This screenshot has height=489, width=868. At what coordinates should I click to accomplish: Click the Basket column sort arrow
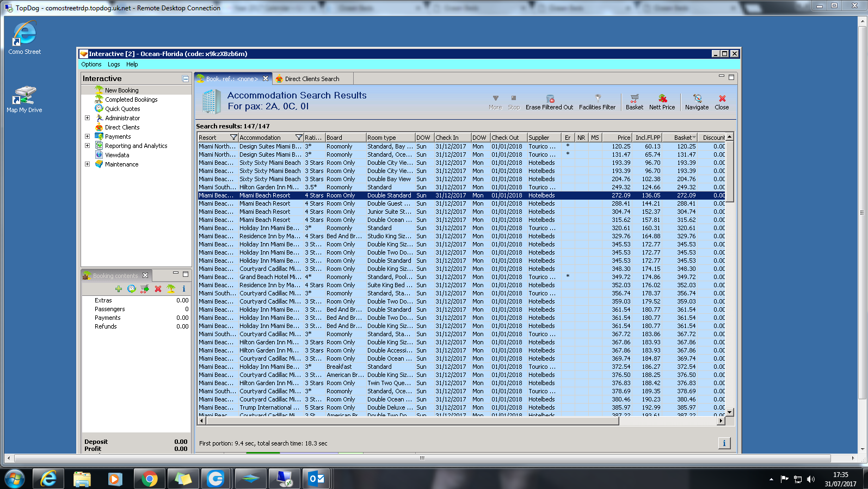click(x=694, y=138)
